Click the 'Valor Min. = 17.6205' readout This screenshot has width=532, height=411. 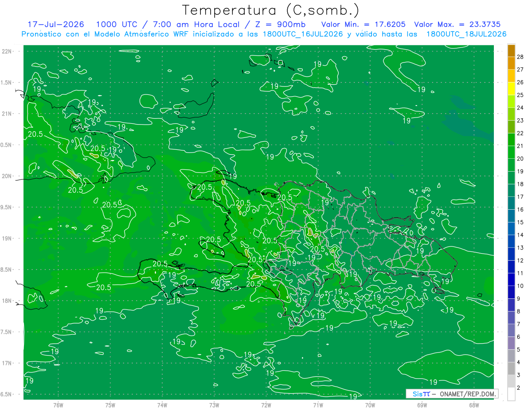click(x=364, y=24)
